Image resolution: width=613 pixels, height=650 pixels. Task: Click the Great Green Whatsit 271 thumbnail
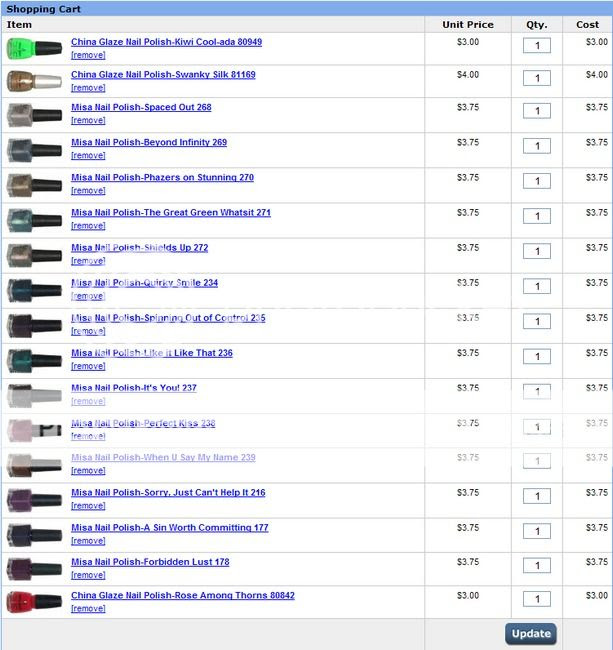pos(34,220)
